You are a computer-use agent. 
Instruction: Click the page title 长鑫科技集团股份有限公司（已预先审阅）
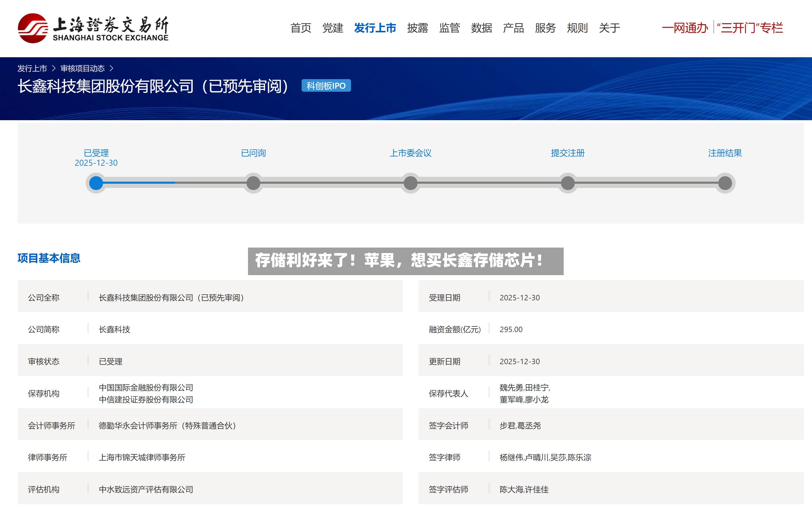point(153,86)
